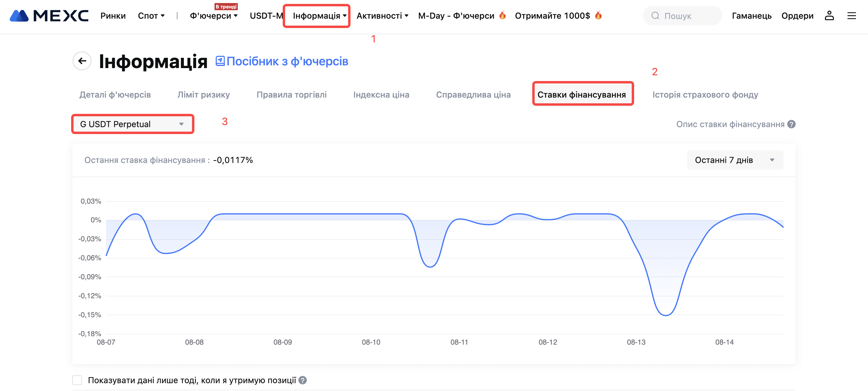868x391 pixels.
Task: Click the question mark next to positions checkbox
Action: (303, 380)
